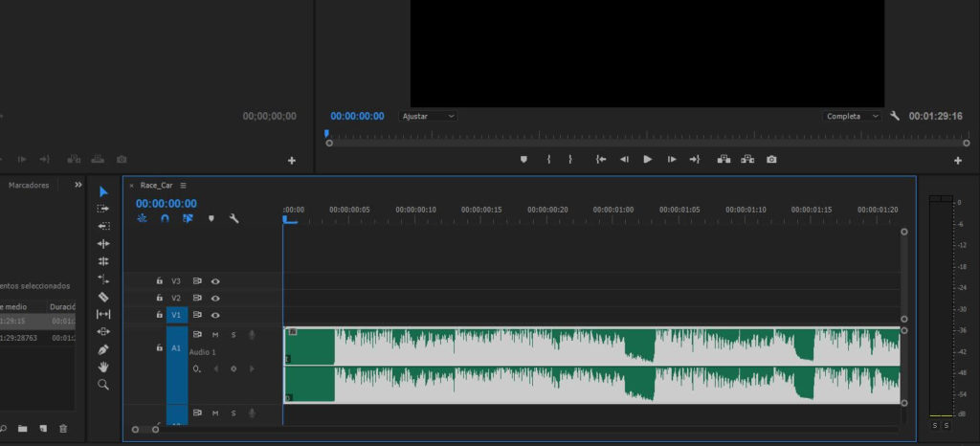Open Audio 1 keyframe display options
The image size is (980, 446).
197,368
